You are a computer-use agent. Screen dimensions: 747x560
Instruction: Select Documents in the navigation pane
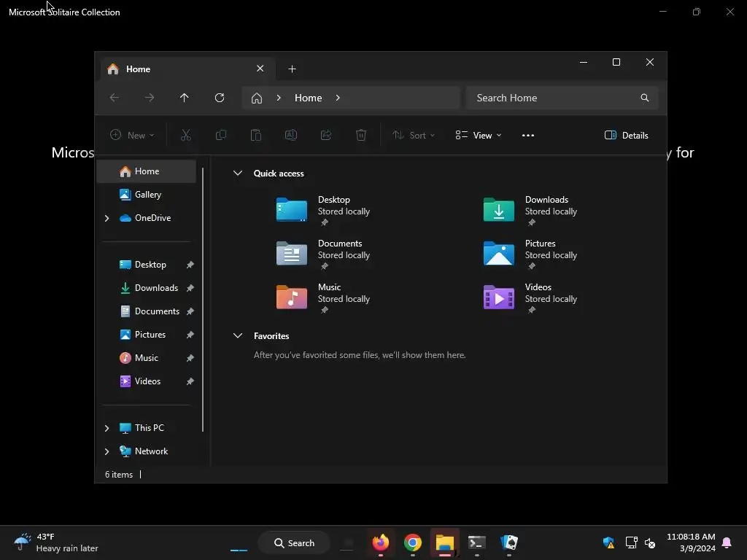tap(146, 311)
